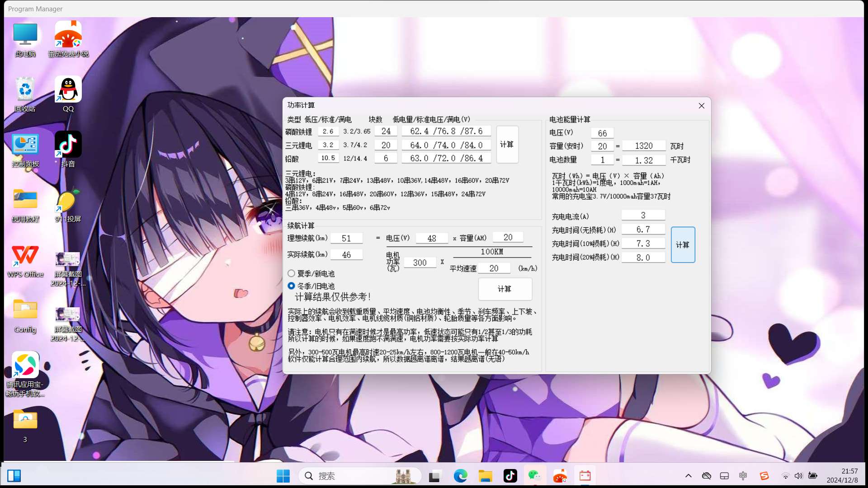Open the 控制面板 desktop icon

[x=25, y=150]
